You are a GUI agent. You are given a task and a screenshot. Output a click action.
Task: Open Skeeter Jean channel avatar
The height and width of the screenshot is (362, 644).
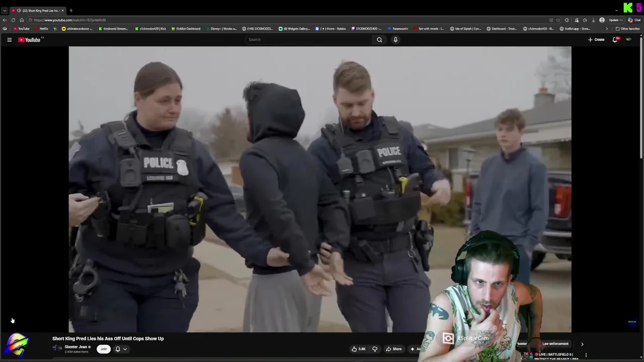(x=57, y=348)
